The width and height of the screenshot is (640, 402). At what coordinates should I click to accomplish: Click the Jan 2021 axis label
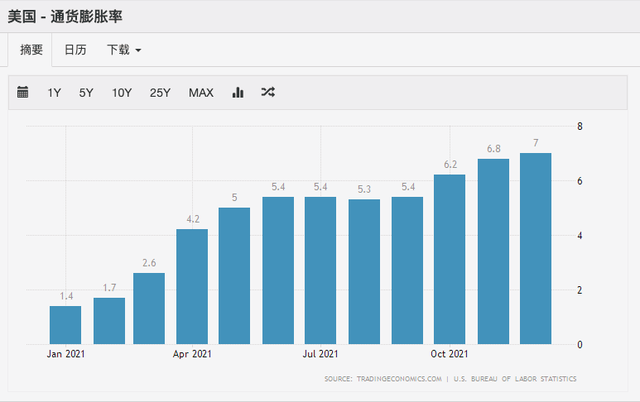pyautogui.click(x=66, y=354)
